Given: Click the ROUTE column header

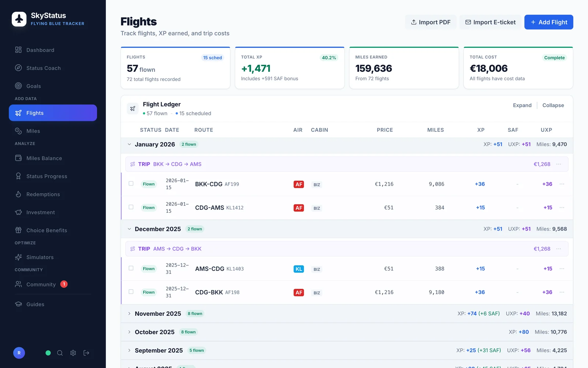Looking at the screenshot, I should [204, 130].
